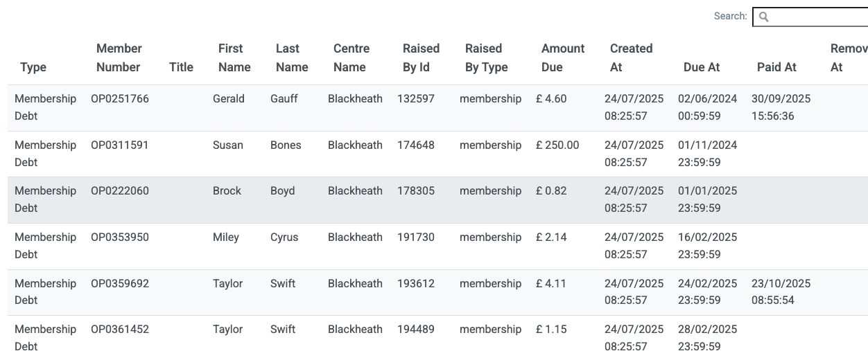Sort by Amount Due column header
868x351 pixels.
tap(563, 57)
